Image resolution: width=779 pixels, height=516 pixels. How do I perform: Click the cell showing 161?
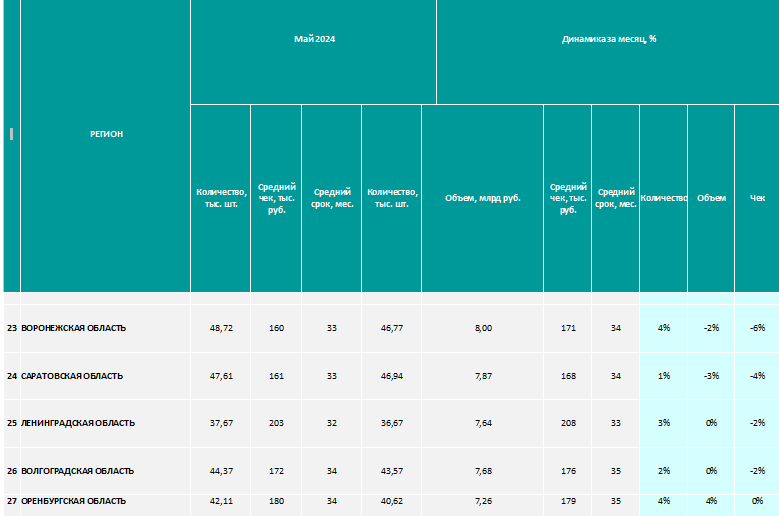(276, 376)
